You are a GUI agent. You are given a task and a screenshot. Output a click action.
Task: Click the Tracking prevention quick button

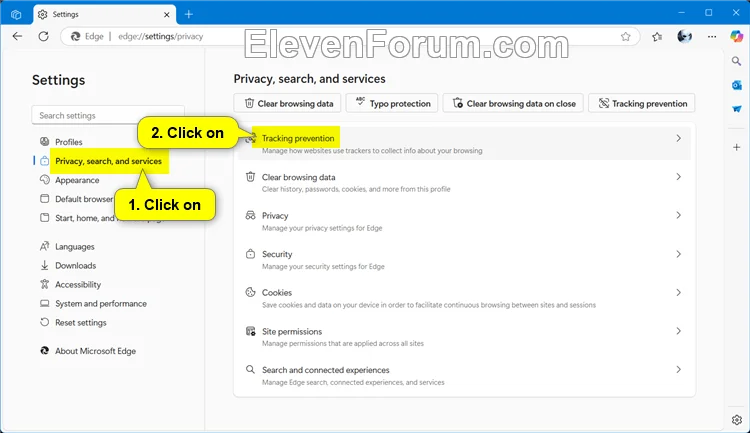point(642,103)
